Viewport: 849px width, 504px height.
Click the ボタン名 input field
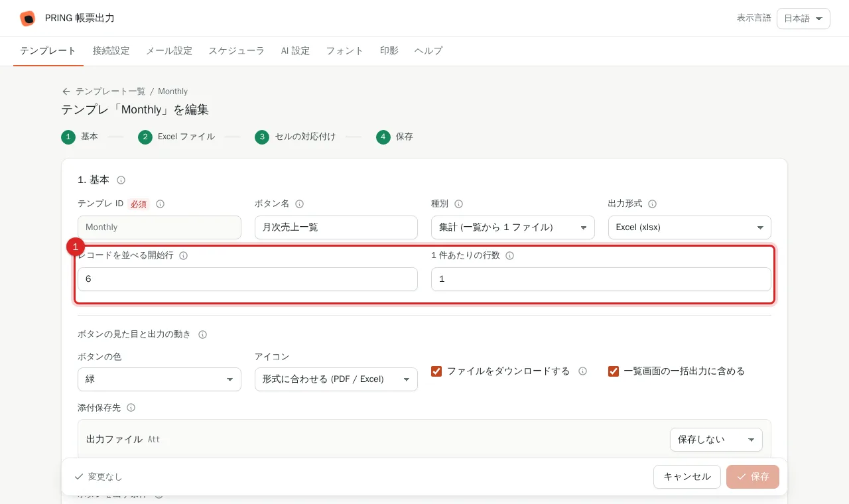[336, 227]
